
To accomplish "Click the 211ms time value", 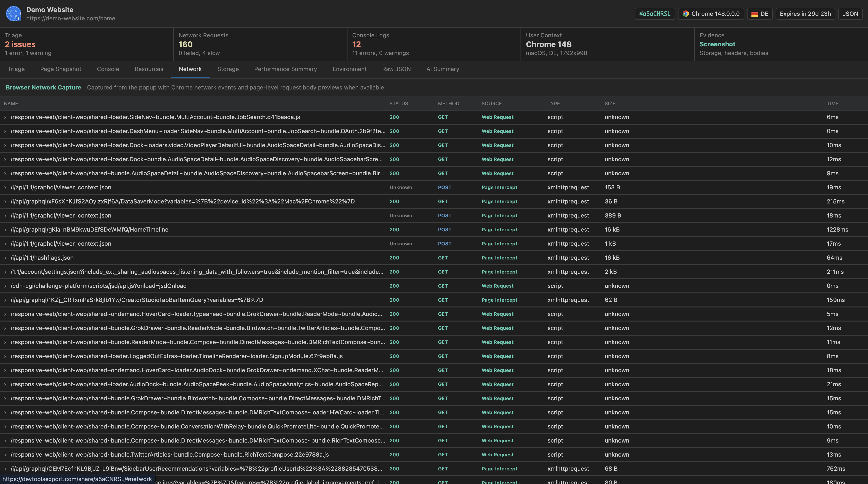I will (x=835, y=272).
